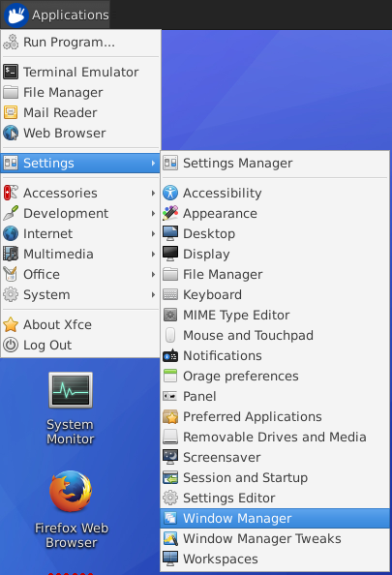Expand the System submenu arrow
This screenshot has width=392, height=575.
(153, 295)
